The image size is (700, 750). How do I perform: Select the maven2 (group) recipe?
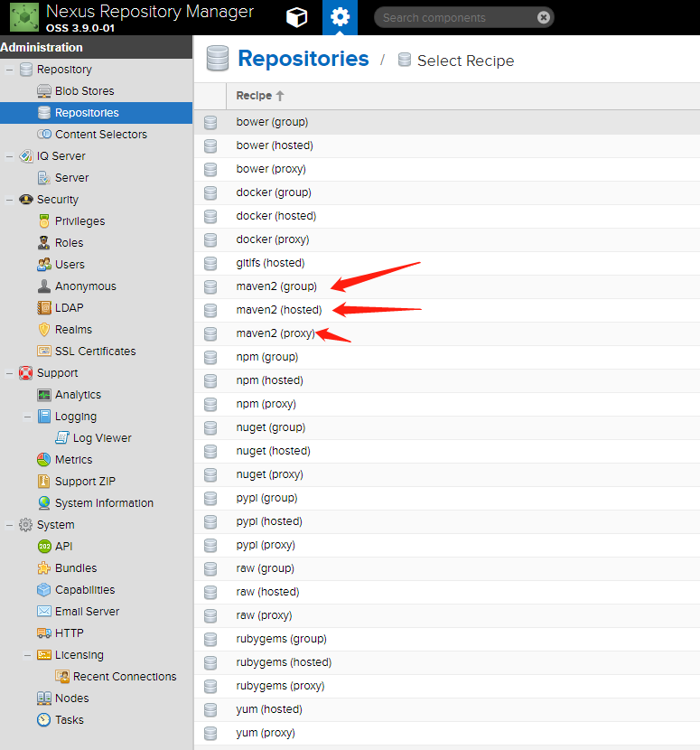click(446, 286)
